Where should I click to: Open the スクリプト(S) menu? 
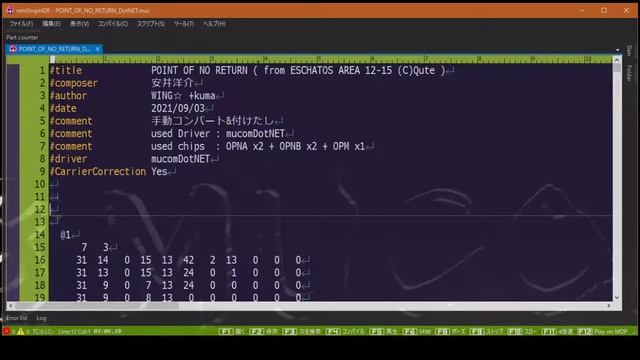(x=151, y=24)
